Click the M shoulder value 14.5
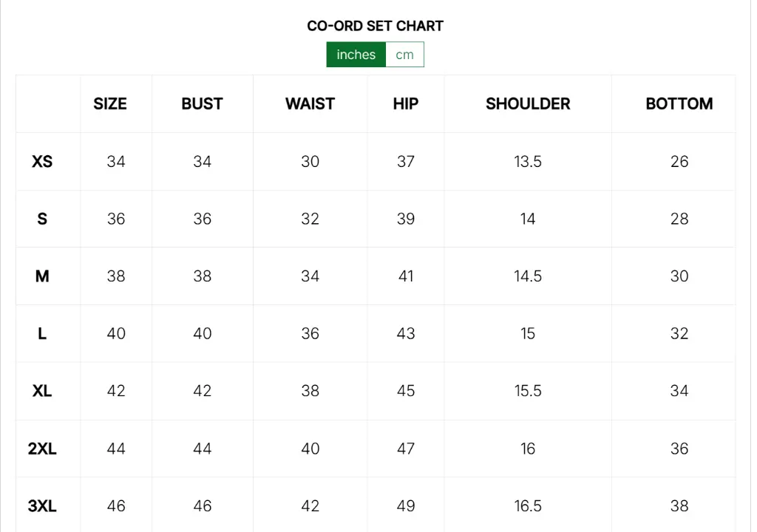The width and height of the screenshot is (757, 532). [x=528, y=276]
